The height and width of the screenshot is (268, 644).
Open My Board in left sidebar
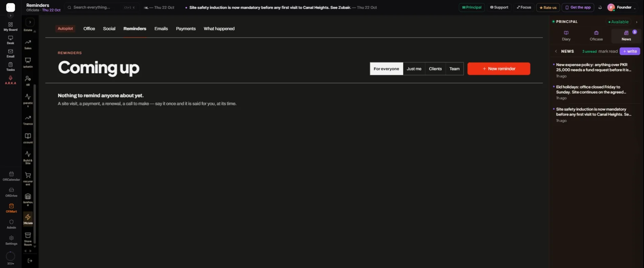pyautogui.click(x=11, y=27)
